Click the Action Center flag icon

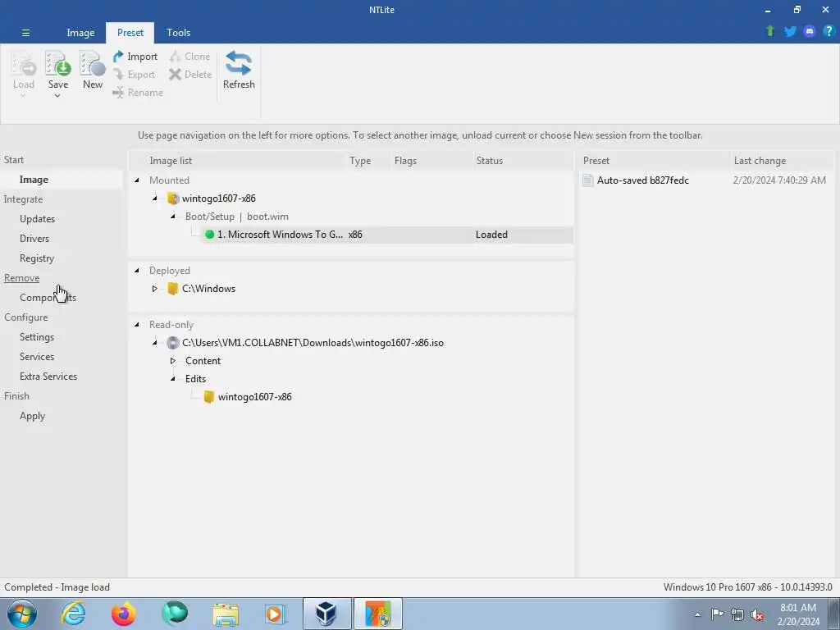[717, 614]
